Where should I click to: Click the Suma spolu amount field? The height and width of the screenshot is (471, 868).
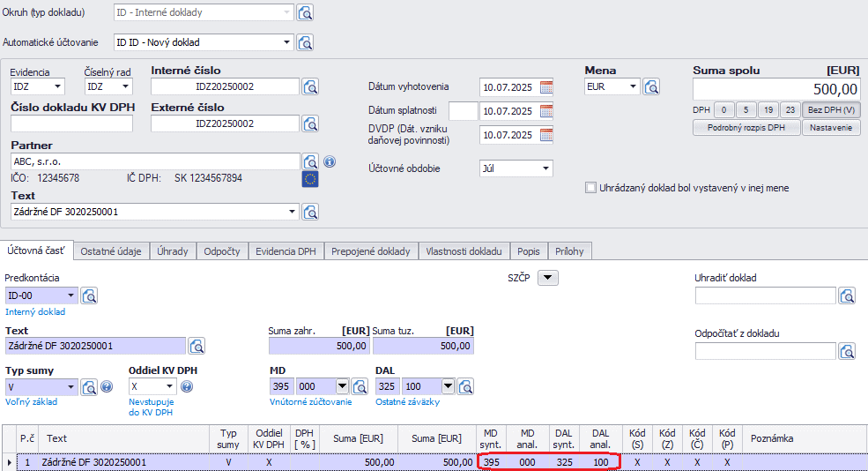(776, 89)
